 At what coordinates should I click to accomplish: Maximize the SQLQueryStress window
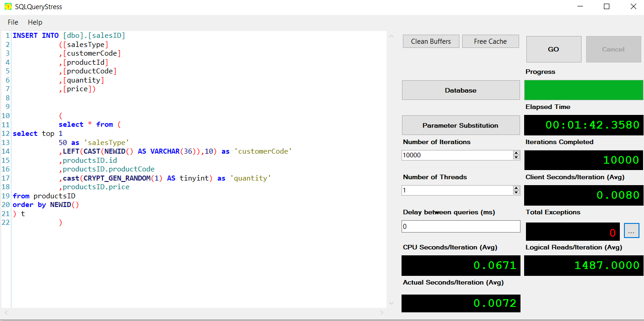click(607, 7)
